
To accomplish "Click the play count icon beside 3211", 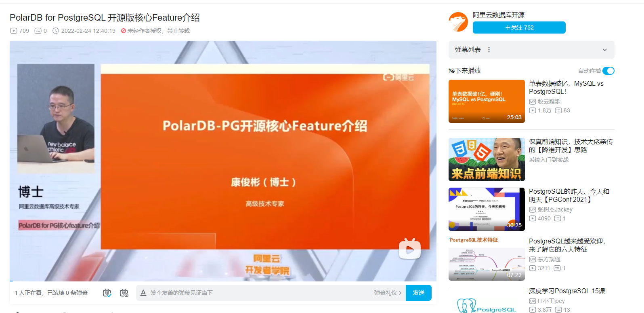I will click(x=533, y=268).
